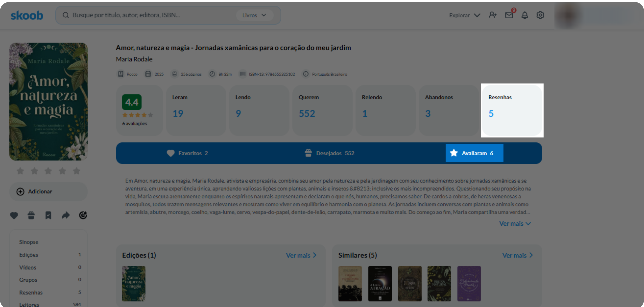Click the reading goal target icon
This screenshot has height=307, width=644.
pos(83,215)
